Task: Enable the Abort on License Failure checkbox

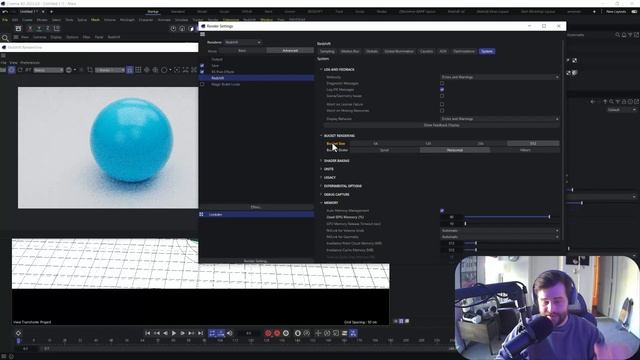Action: (x=442, y=104)
